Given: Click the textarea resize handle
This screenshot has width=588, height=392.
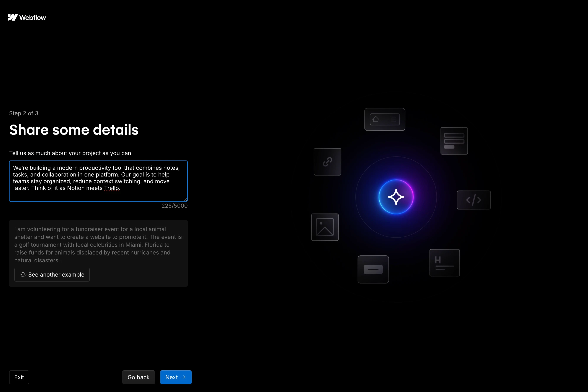Looking at the screenshot, I should pyautogui.click(x=185, y=199).
